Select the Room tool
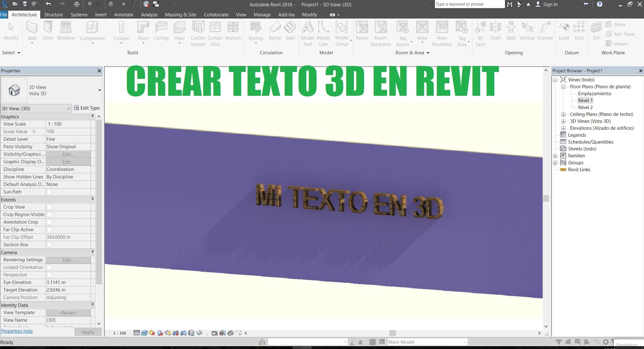The width and height of the screenshot is (644, 349). pyautogui.click(x=362, y=31)
